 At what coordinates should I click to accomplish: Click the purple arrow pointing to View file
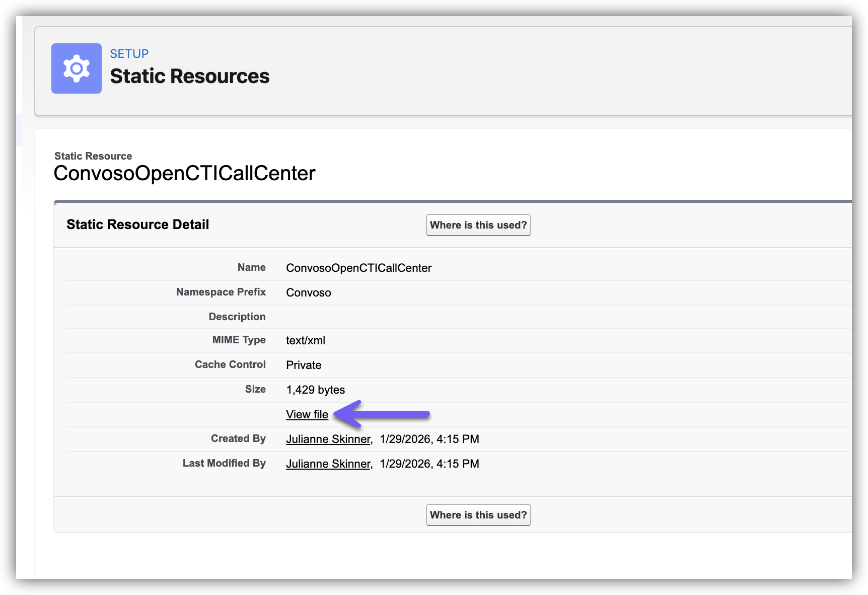click(382, 414)
